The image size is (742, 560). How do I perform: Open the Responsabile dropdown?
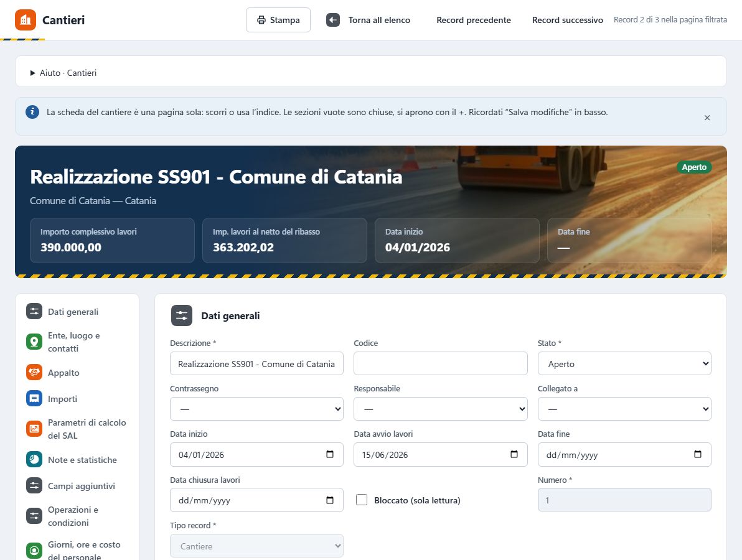[441, 409]
